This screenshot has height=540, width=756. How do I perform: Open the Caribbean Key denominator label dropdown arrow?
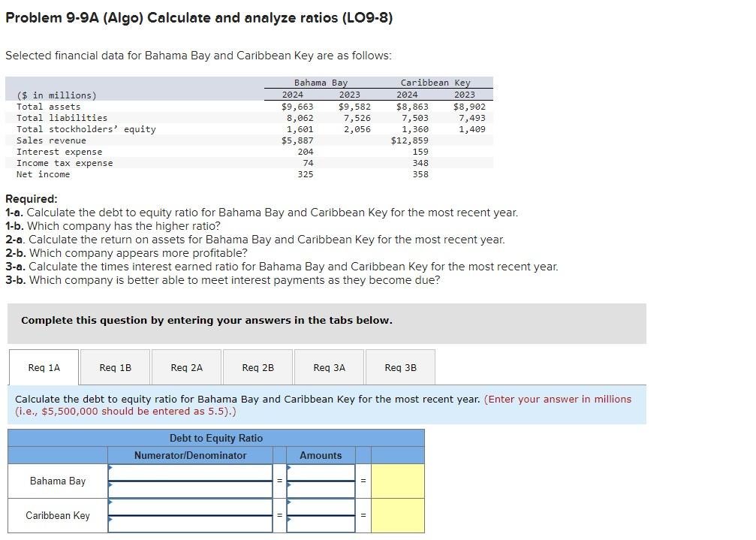(x=111, y=520)
